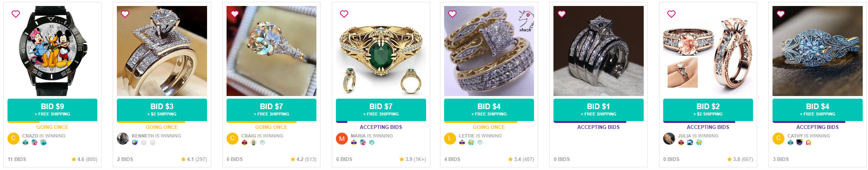Open Kenneth's profile photo
Screen dimensions: 868x170
[x=123, y=139]
